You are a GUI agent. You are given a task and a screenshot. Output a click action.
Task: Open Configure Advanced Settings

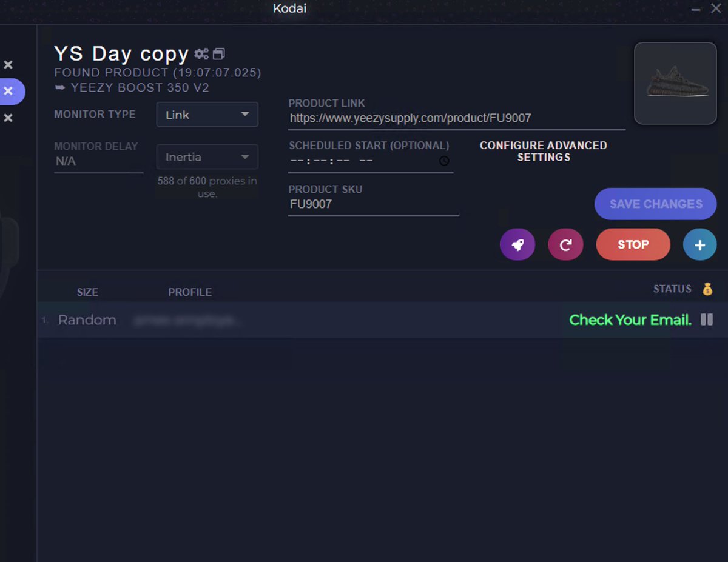pyautogui.click(x=544, y=151)
